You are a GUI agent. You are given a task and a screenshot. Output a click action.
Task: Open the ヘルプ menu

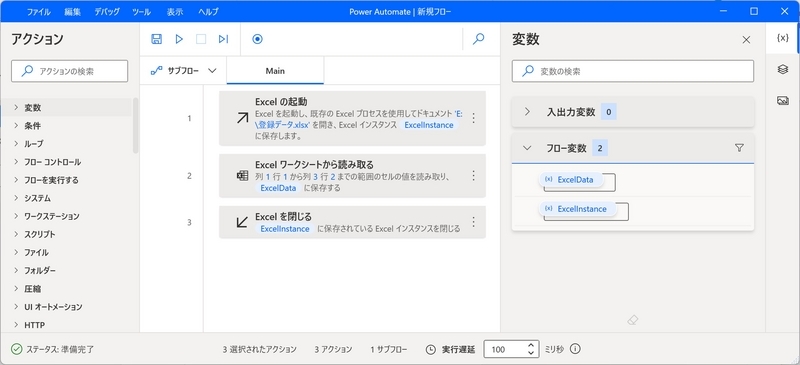(x=208, y=12)
